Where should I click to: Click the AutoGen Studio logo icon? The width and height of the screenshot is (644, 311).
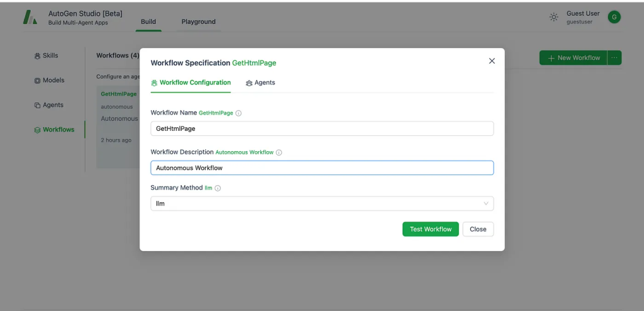tap(30, 17)
